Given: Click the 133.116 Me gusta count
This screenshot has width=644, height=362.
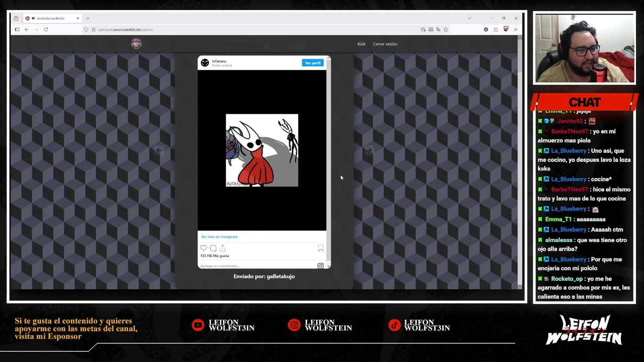Looking at the screenshot, I should pos(214,255).
